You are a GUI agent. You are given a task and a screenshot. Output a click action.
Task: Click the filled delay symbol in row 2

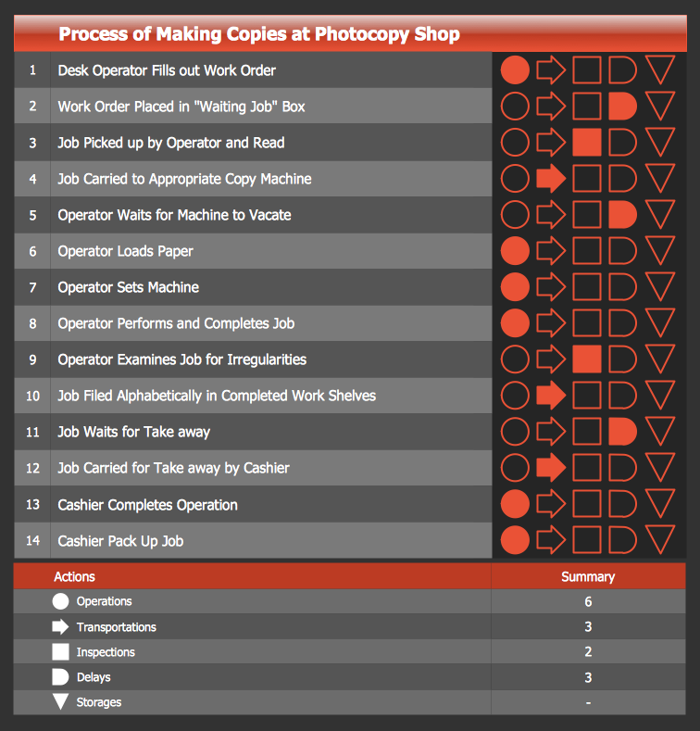click(x=622, y=106)
